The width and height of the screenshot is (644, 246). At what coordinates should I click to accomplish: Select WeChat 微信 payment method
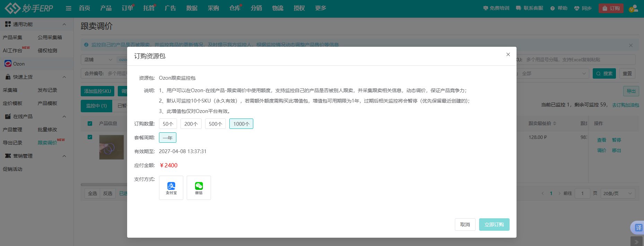pos(199,188)
